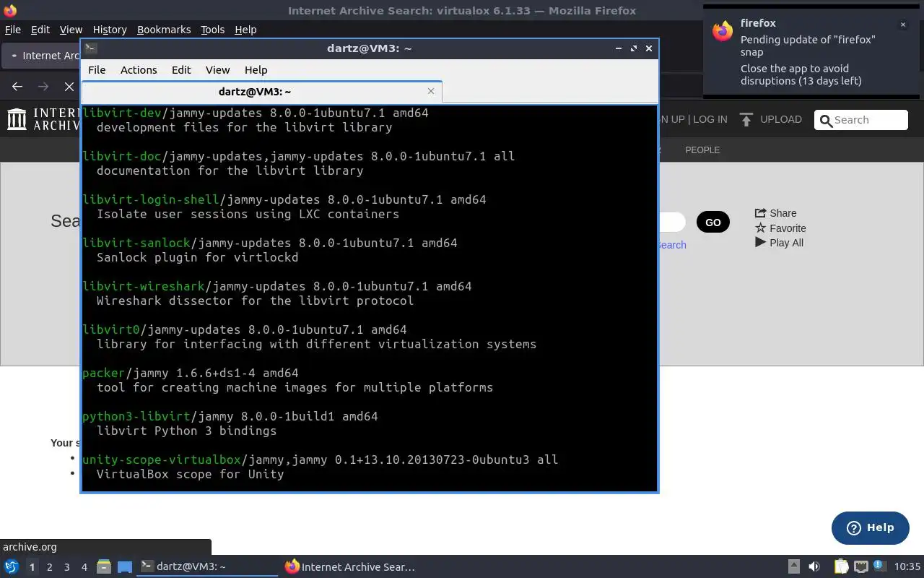Image resolution: width=924 pixels, height=578 pixels.
Task: Open the file manager icon in taskbar
Action: click(x=103, y=567)
